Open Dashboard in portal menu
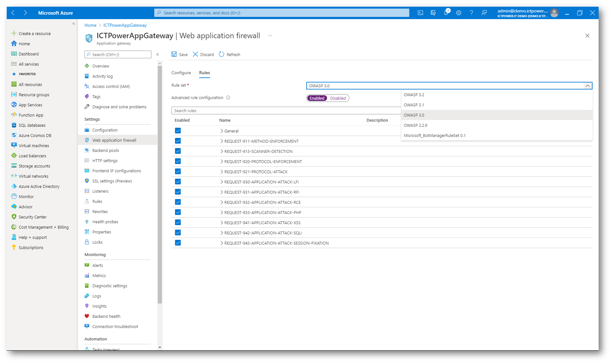Screen dimensions: 612x364 pyautogui.click(x=29, y=54)
